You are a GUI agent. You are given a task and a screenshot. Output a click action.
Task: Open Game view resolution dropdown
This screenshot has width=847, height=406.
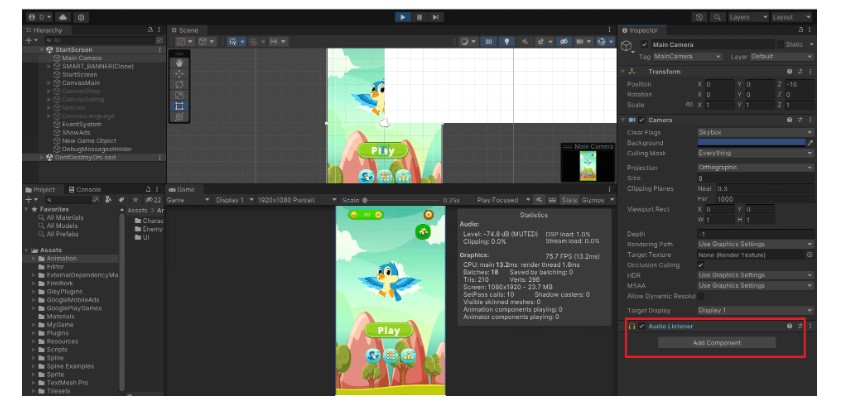click(x=297, y=200)
